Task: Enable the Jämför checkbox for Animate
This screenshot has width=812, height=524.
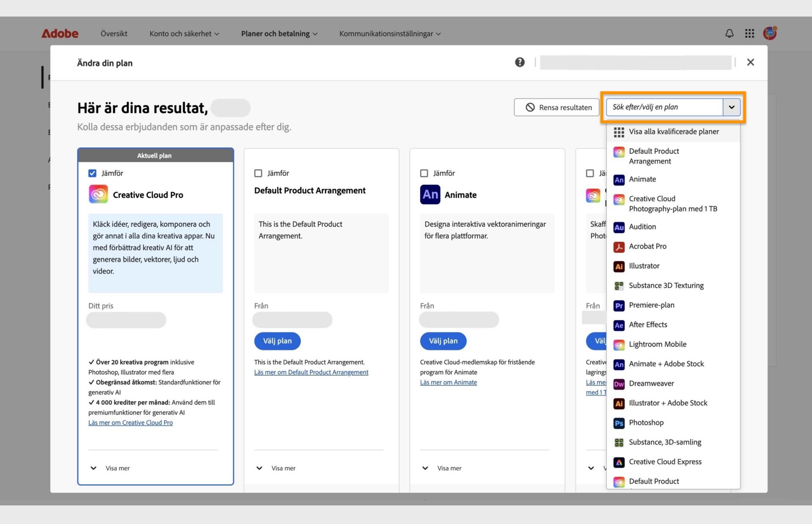Action: coord(424,173)
